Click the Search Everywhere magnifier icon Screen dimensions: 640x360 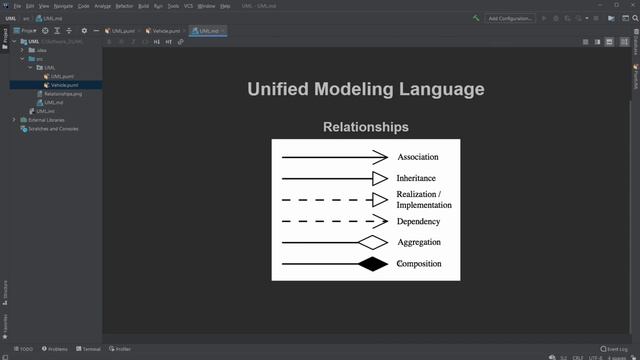(636, 18)
